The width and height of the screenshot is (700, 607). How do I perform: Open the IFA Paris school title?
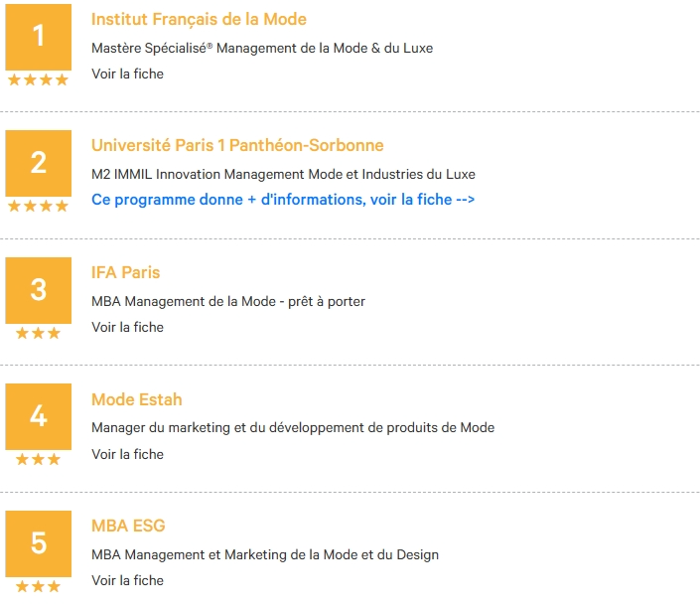(x=125, y=272)
